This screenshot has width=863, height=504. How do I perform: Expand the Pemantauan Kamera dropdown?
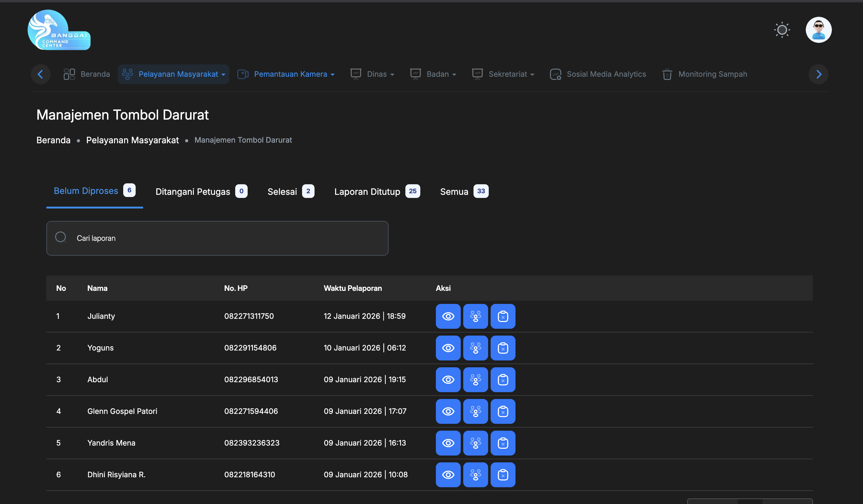pyautogui.click(x=286, y=74)
